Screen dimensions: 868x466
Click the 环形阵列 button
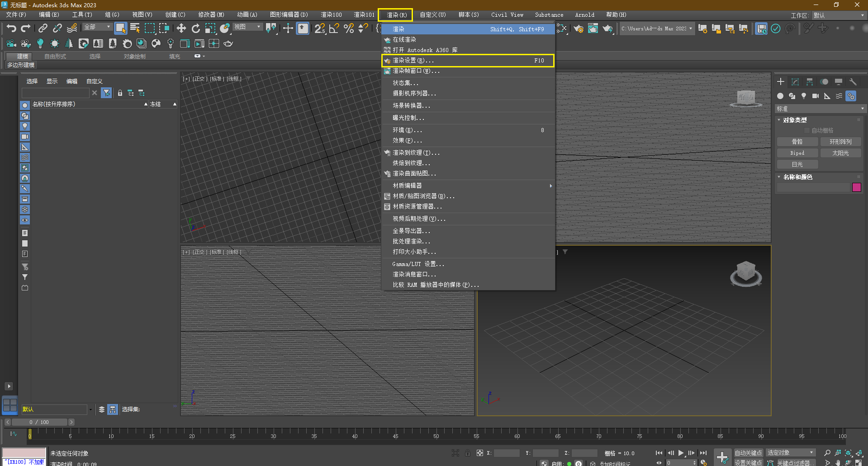tap(840, 142)
